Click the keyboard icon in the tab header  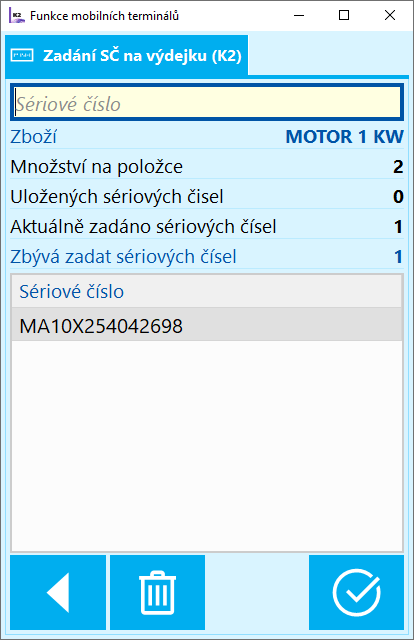tap(22, 55)
